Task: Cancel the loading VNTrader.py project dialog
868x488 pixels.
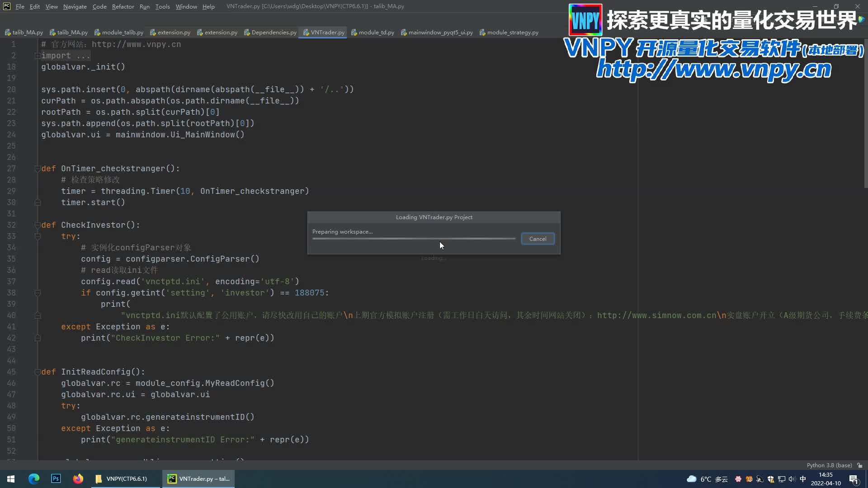Action: click(537, 239)
